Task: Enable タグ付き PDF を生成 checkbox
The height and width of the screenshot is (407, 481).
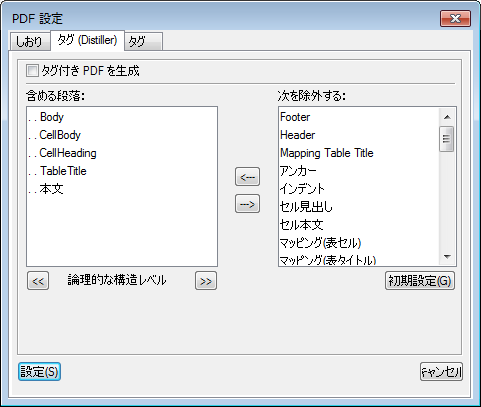Action: (32, 71)
